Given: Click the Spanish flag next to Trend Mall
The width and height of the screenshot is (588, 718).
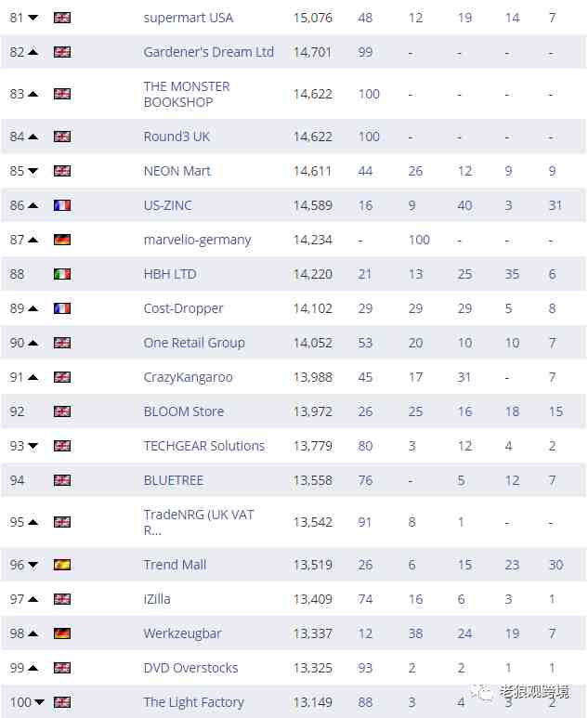Looking at the screenshot, I should coord(62,565).
